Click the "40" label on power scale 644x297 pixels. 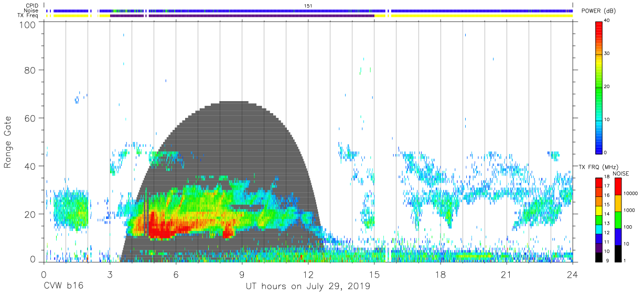coord(607,21)
